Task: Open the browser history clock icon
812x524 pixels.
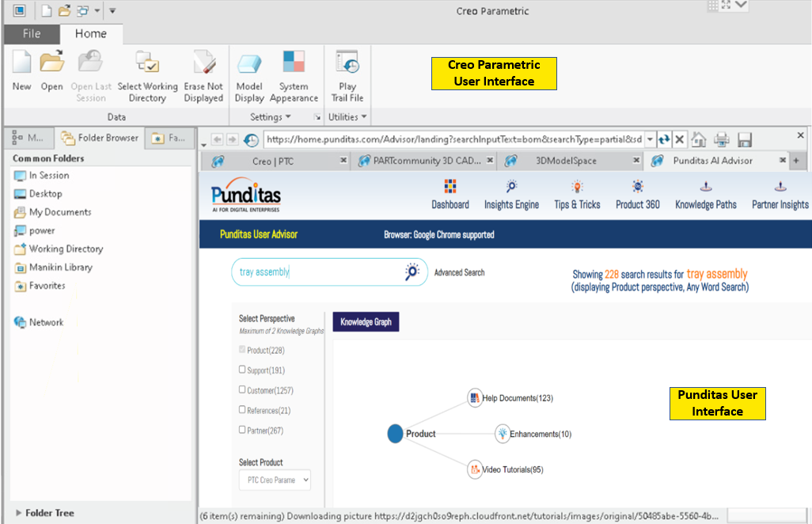Action: [x=251, y=140]
